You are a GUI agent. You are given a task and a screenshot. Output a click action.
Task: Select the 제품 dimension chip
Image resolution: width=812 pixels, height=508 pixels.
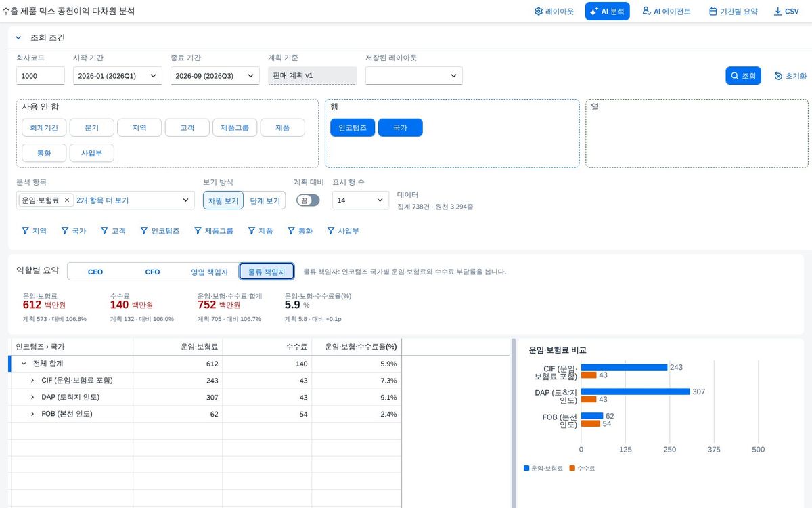pyautogui.click(x=283, y=127)
